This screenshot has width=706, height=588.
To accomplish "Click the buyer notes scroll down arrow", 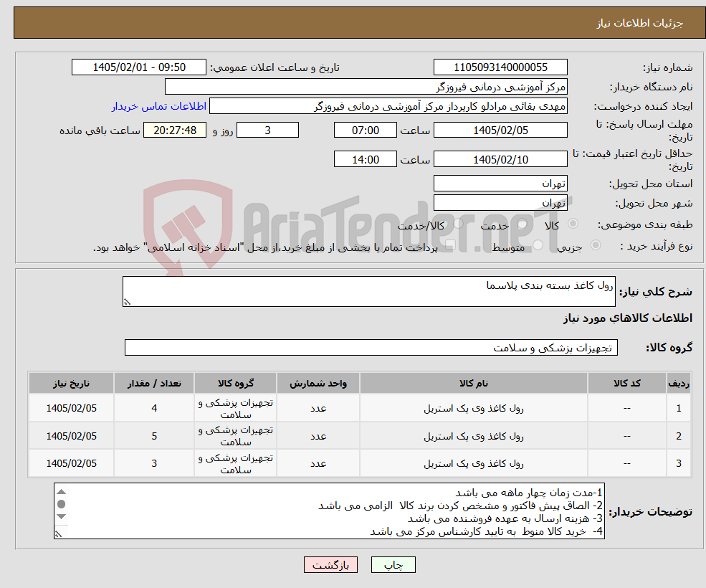I will [62, 517].
